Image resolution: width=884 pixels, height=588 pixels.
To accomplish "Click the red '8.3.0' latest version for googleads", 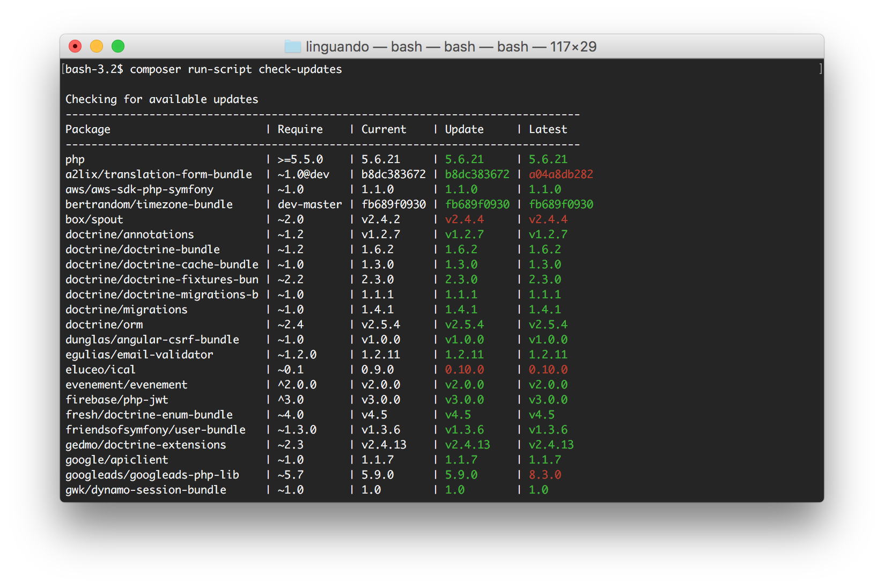I will [x=545, y=475].
